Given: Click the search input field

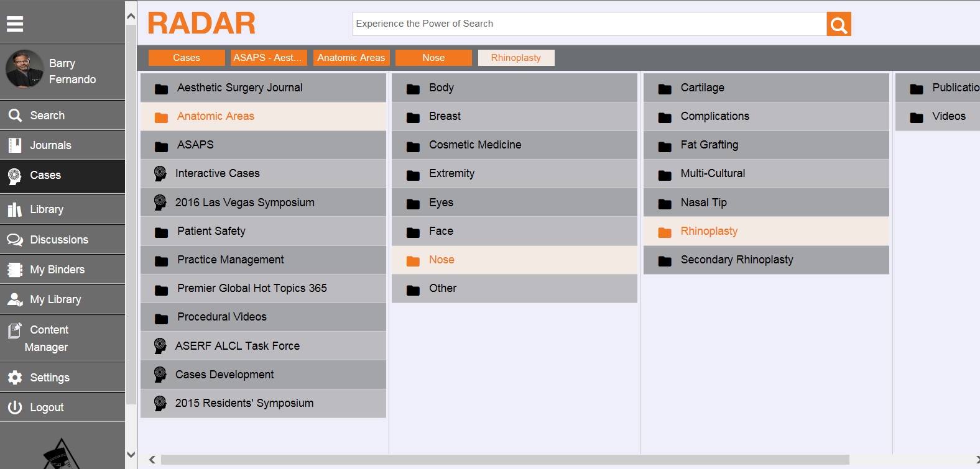Looking at the screenshot, I should pyautogui.click(x=589, y=24).
